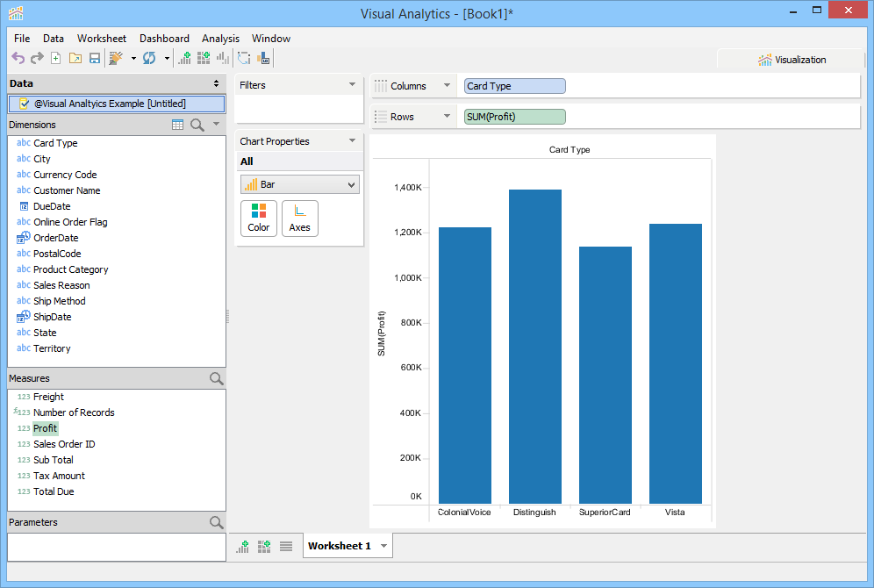Save the workbook with floppy disk icon
Image resolution: width=874 pixels, height=588 pixels.
point(95,58)
